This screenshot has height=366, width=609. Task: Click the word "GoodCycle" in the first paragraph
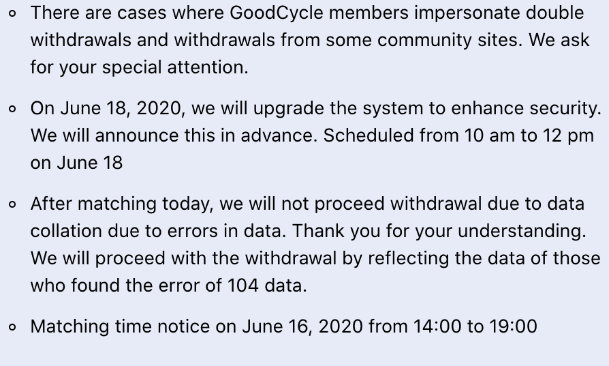click(276, 14)
